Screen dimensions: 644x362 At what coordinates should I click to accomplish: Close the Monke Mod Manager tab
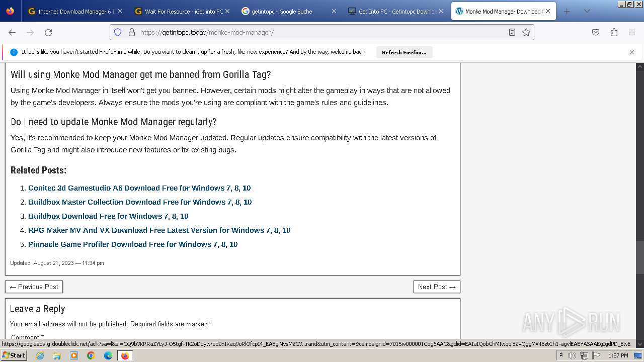[x=548, y=11]
